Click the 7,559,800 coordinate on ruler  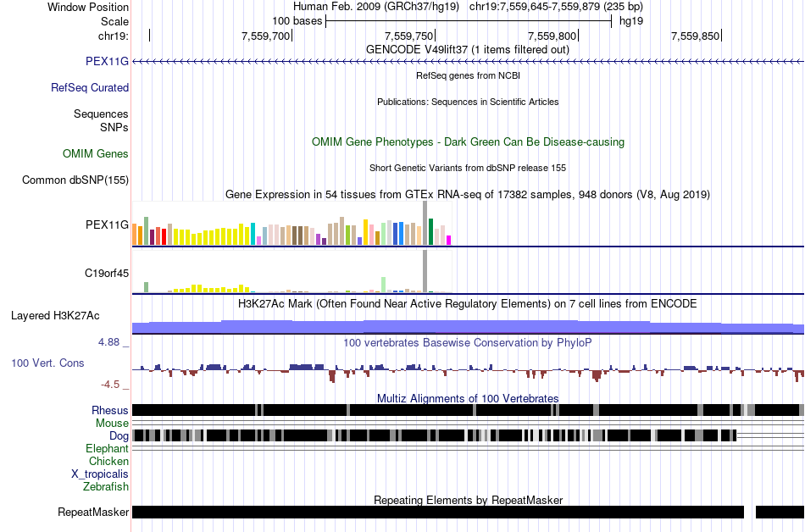[x=552, y=36]
